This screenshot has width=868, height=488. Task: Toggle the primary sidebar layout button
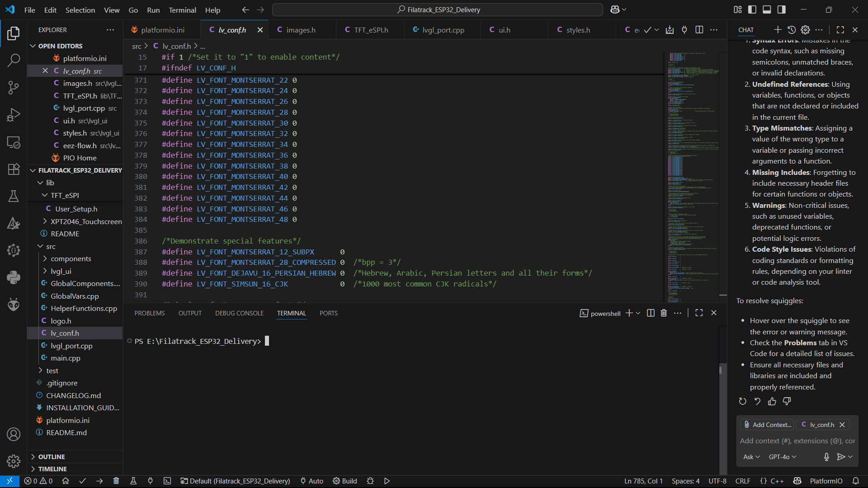(752, 9)
